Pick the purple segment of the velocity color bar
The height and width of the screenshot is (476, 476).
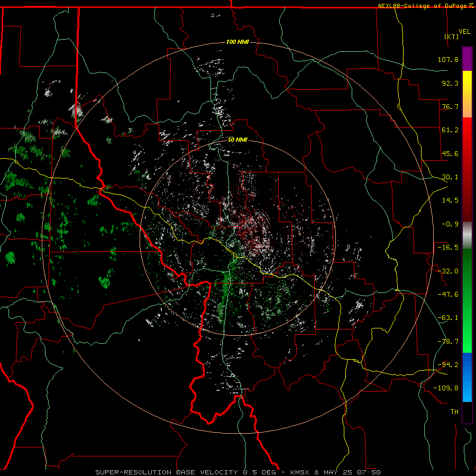tap(467, 59)
